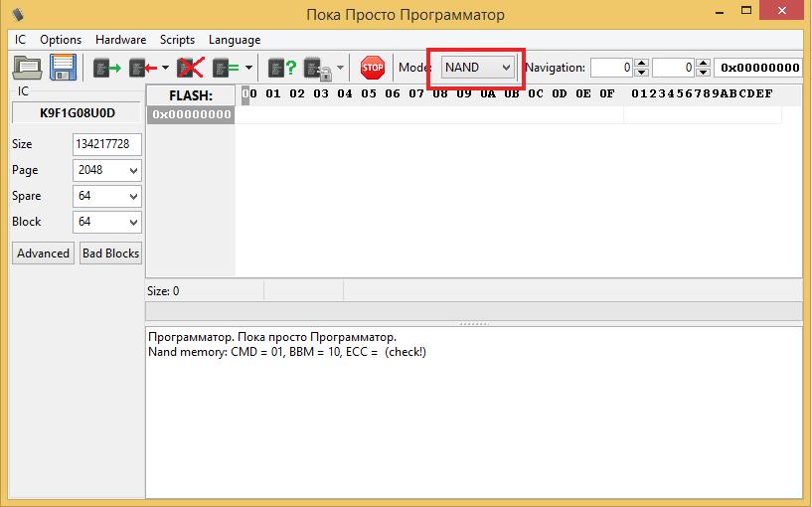Click the progress bar below the status row
The height and width of the screenshot is (507, 812).
[x=474, y=311]
